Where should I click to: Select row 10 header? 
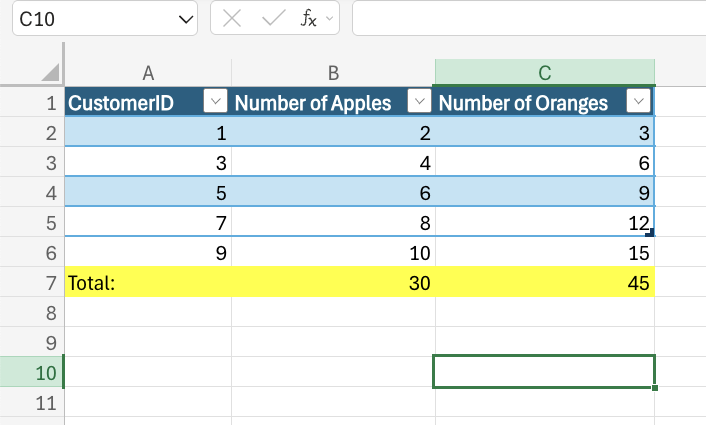(x=32, y=372)
